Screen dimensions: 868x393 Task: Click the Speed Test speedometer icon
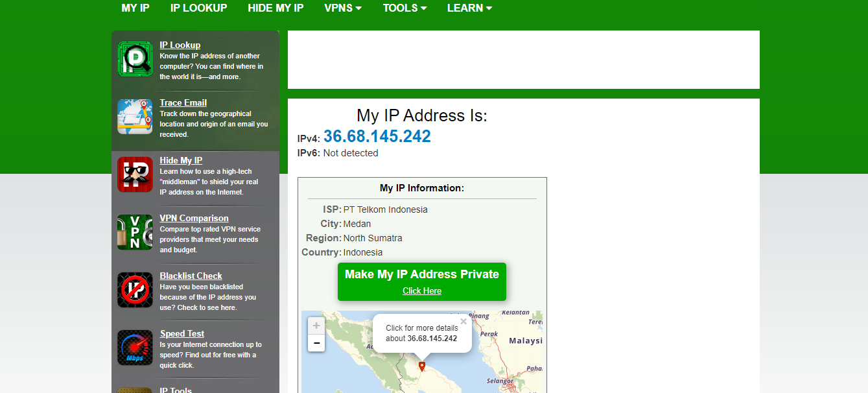(135, 348)
